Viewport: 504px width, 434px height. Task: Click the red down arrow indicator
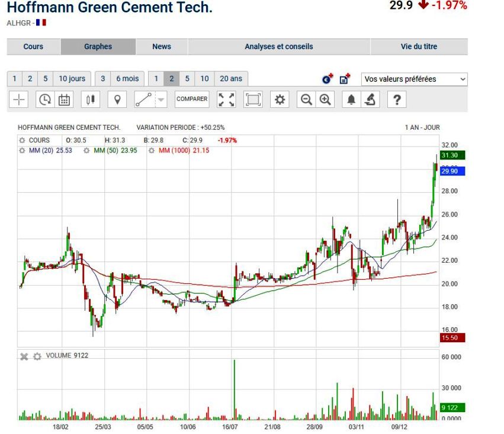pyautogui.click(x=423, y=5)
